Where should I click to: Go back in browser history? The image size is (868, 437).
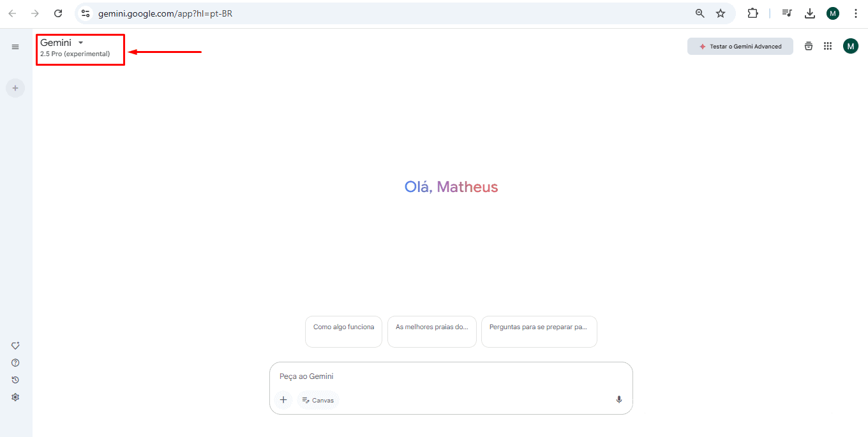(x=12, y=13)
